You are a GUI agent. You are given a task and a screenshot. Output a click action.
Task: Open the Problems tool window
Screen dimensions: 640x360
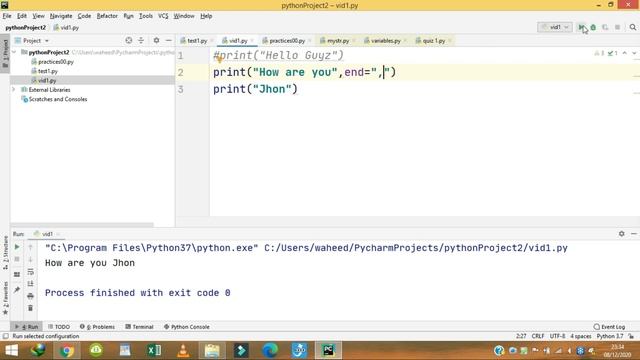(x=97, y=327)
